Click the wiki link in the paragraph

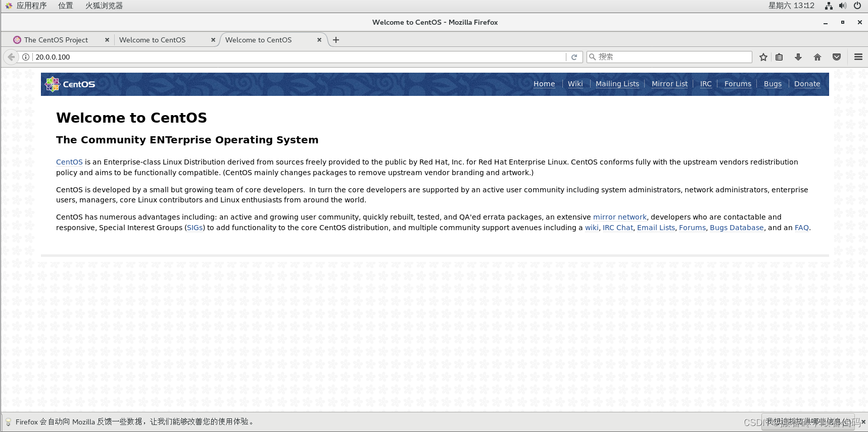pyautogui.click(x=592, y=228)
